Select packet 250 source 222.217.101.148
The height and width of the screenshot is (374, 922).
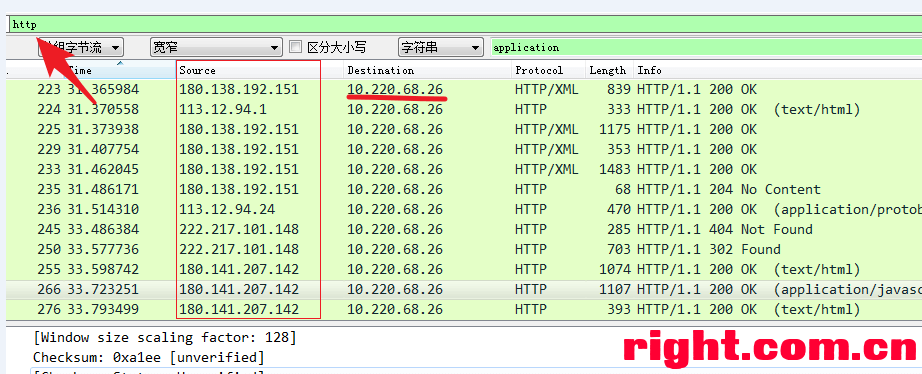point(239,249)
